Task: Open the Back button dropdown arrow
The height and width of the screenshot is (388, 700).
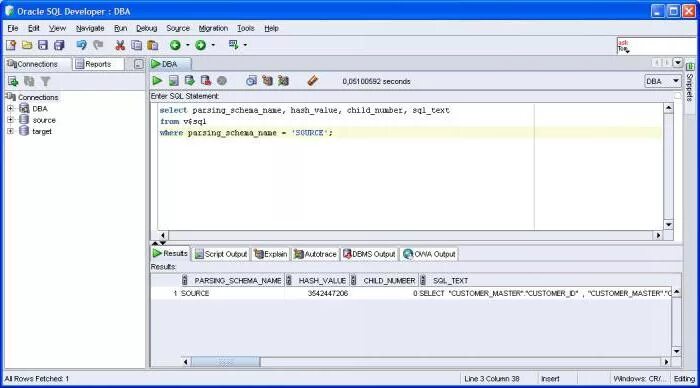Action: click(188, 45)
